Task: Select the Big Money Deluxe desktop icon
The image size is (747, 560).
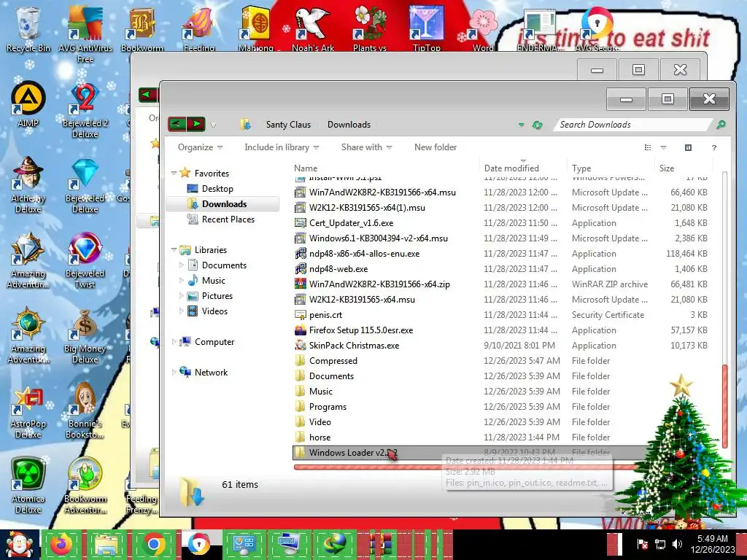Action: [x=85, y=336]
